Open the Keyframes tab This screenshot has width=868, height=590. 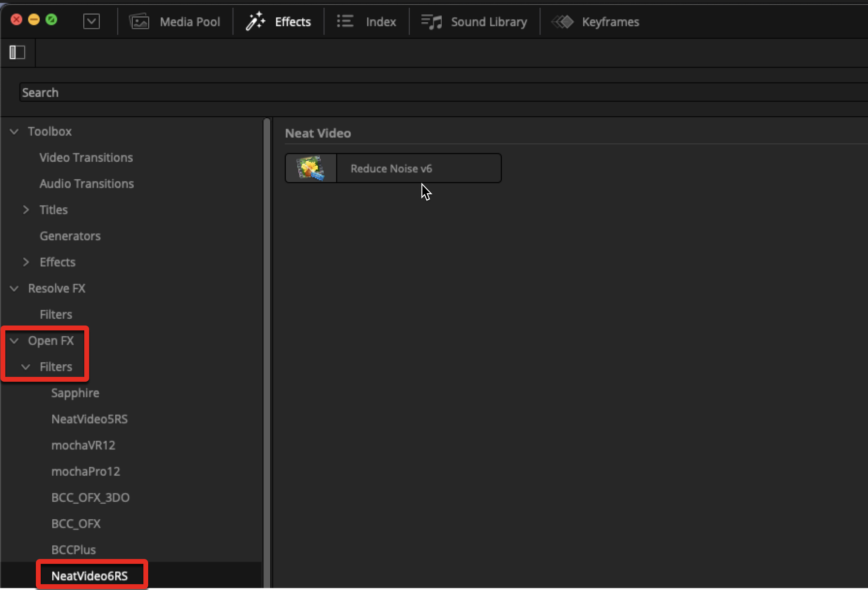click(x=611, y=22)
